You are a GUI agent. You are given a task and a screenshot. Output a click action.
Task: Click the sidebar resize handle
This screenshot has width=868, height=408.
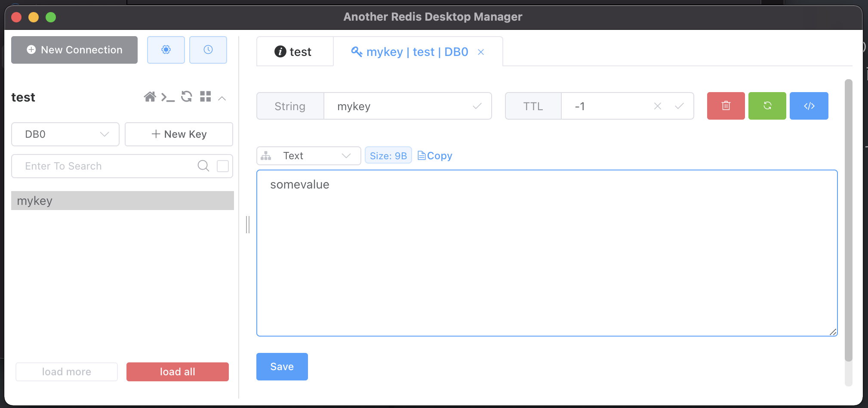(x=248, y=225)
